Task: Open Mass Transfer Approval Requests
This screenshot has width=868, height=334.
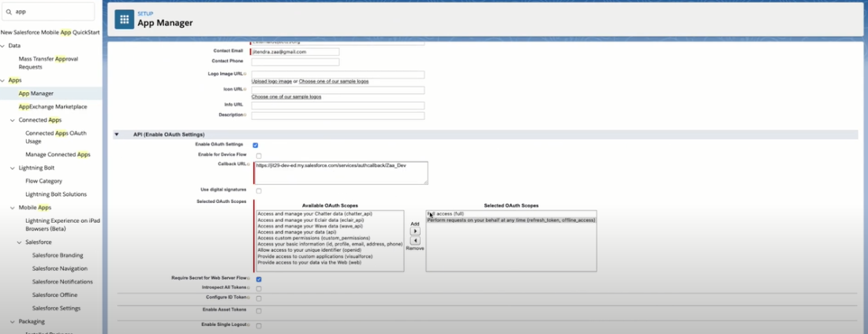Action: click(48, 62)
